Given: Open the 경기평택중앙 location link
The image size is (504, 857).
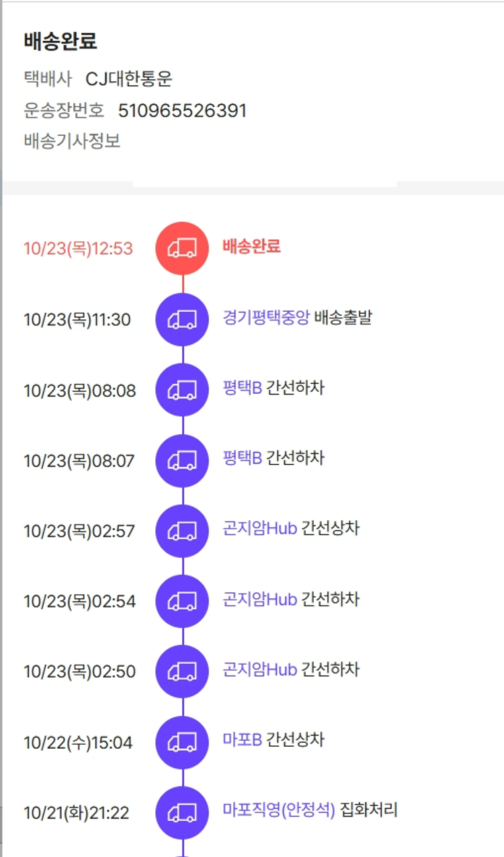Looking at the screenshot, I should pyautogui.click(x=266, y=317).
